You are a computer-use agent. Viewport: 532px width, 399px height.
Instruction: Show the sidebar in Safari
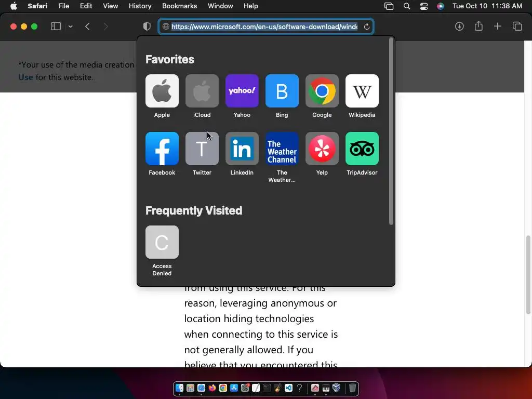click(56, 26)
